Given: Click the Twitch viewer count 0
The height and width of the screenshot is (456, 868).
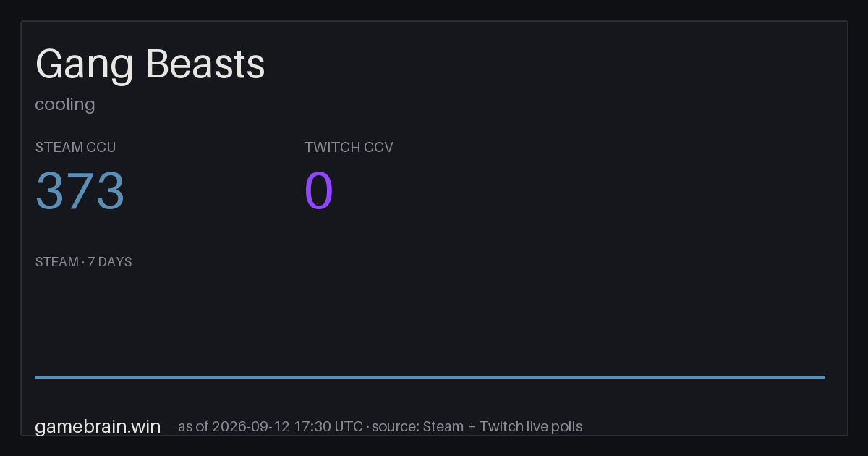Looking at the screenshot, I should pos(319,190).
